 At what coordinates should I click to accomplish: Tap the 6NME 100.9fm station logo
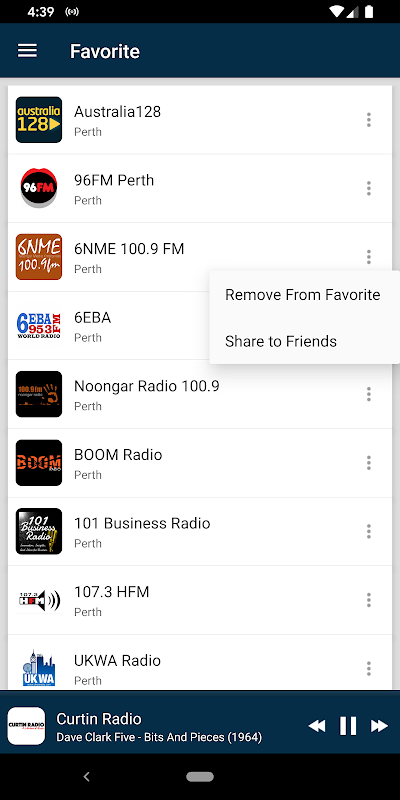pos(39,257)
